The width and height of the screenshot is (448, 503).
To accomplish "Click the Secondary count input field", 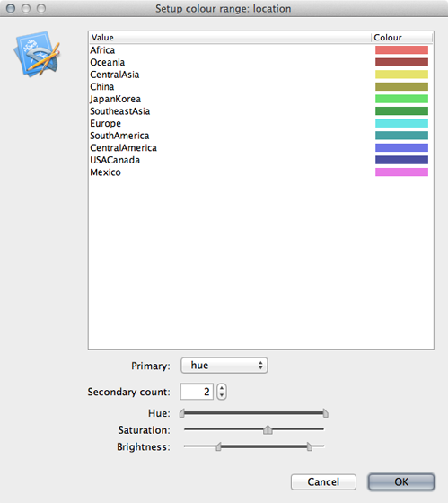I will pyautogui.click(x=197, y=392).
